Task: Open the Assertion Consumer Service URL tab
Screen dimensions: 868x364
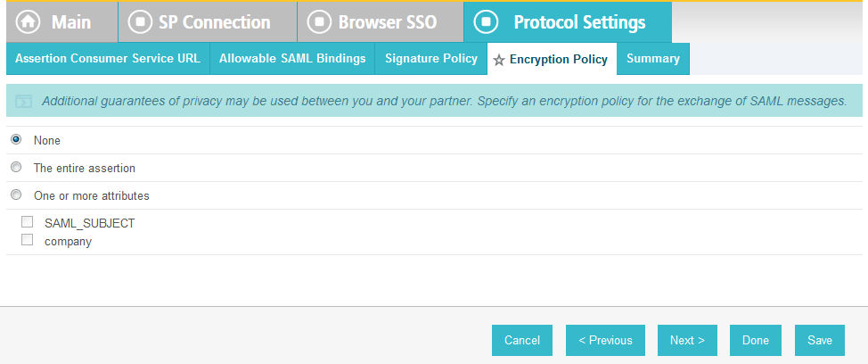Action: [x=108, y=59]
